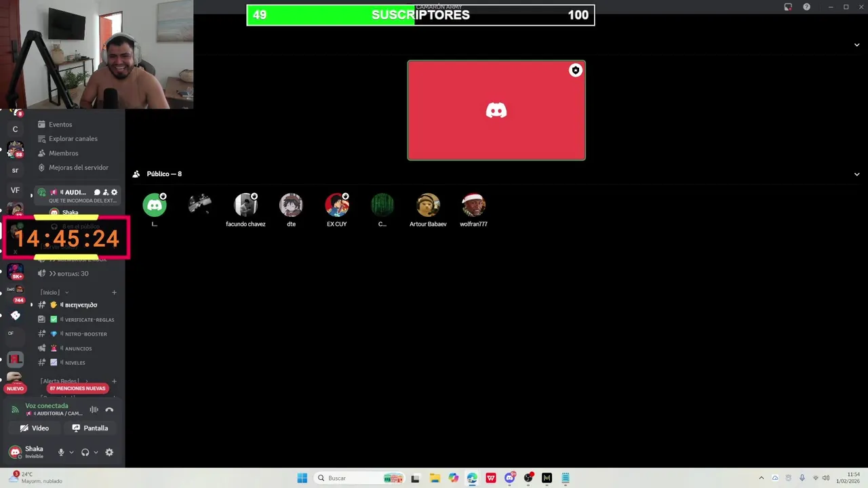Open taskbar volume control
This screenshot has width=868, height=488.
coord(826,478)
